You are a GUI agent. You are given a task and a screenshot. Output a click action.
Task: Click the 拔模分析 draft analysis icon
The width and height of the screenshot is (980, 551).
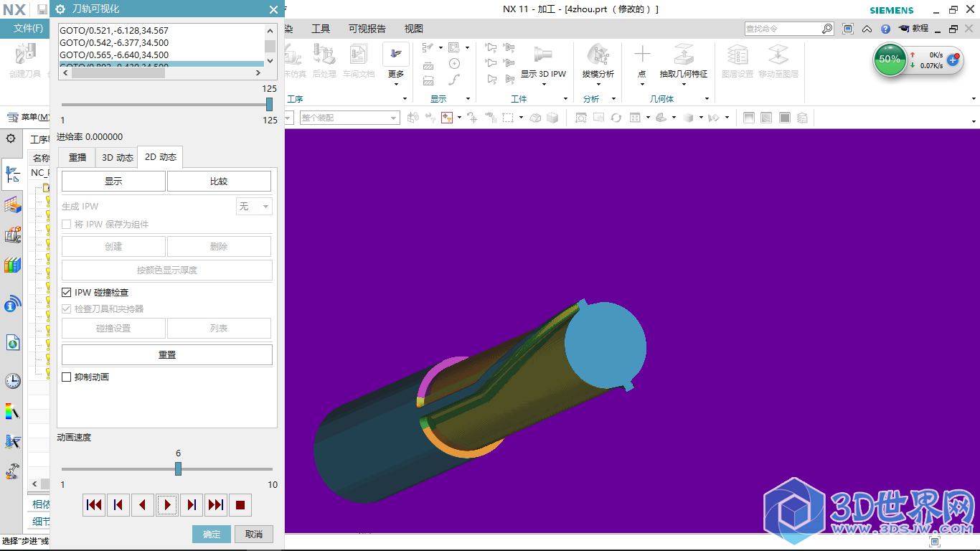[x=598, y=55]
